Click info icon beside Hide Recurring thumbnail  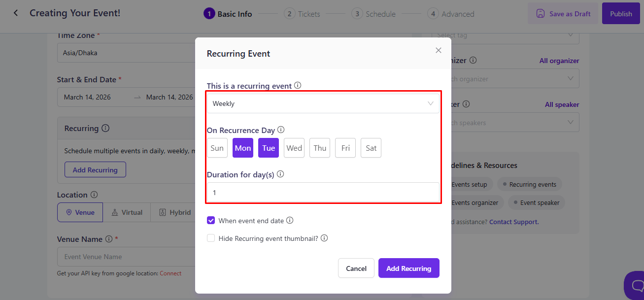pos(324,238)
